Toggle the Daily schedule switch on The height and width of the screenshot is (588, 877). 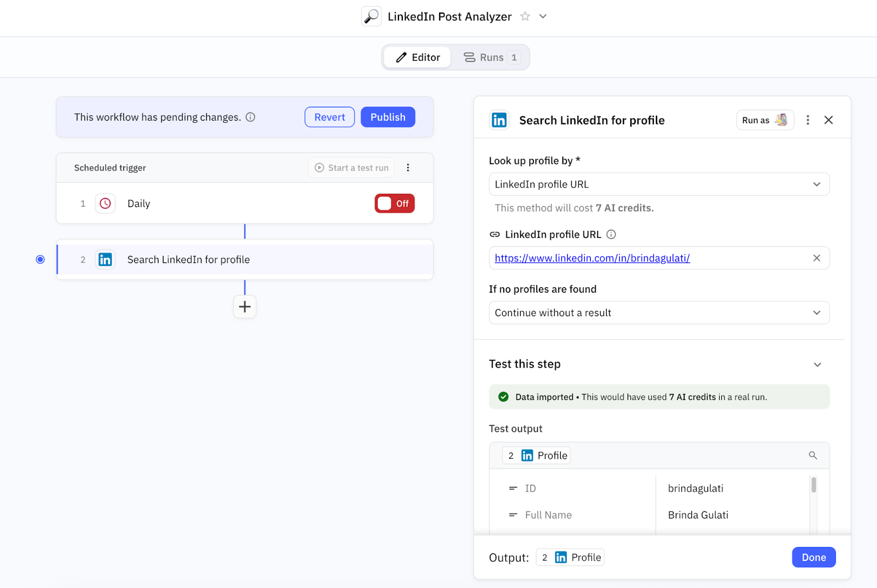coord(395,203)
